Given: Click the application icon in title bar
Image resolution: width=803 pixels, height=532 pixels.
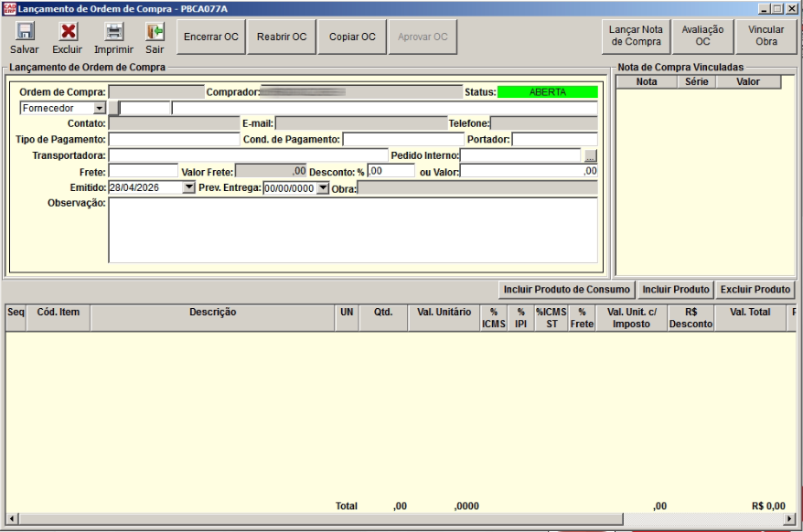Looking at the screenshot, I should click(x=9, y=8).
